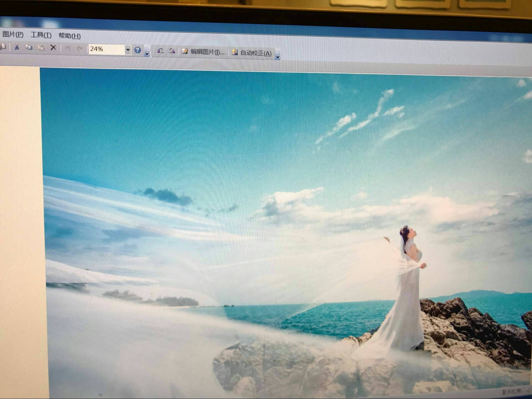The width and height of the screenshot is (532, 399).
Task: Click the Delete X icon
Action: [53, 48]
